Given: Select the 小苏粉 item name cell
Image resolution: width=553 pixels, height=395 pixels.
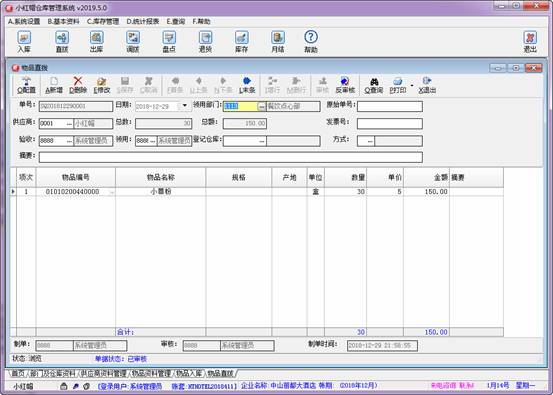Looking at the screenshot, I should pyautogui.click(x=160, y=192).
